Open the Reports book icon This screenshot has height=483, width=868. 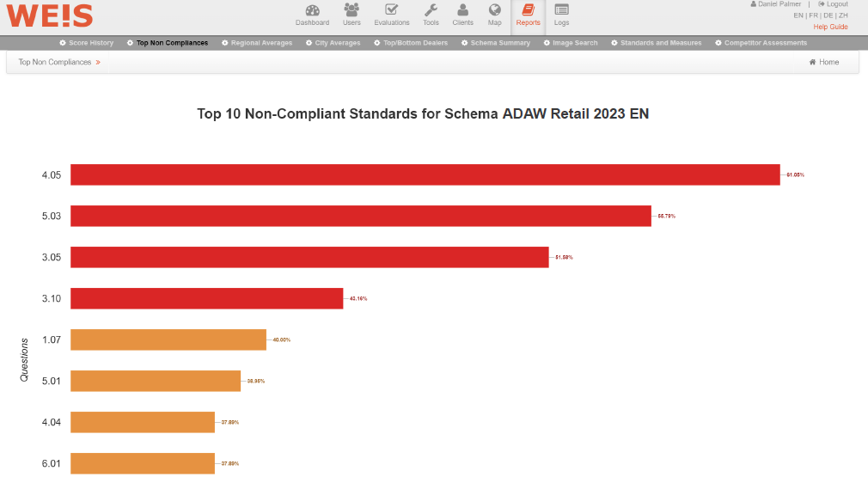[528, 10]
